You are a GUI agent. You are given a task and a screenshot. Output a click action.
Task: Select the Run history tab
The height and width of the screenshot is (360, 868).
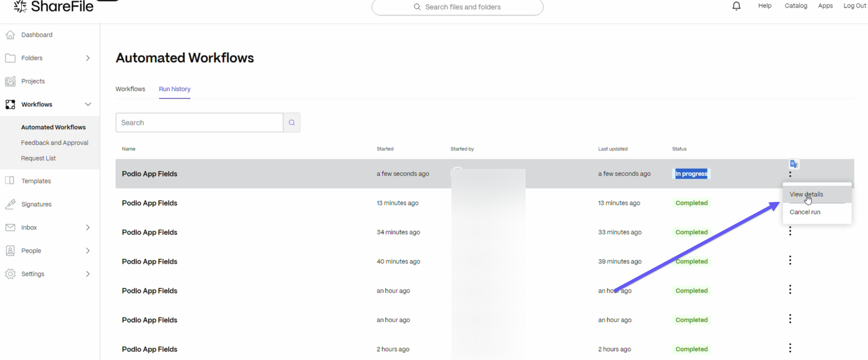pos(174,89)
